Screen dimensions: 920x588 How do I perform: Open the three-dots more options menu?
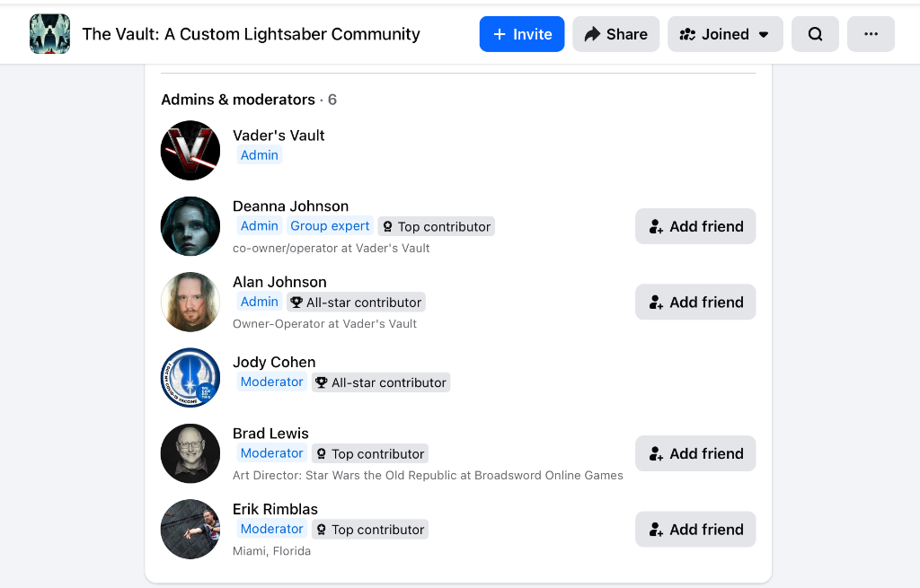pos(871,34)
